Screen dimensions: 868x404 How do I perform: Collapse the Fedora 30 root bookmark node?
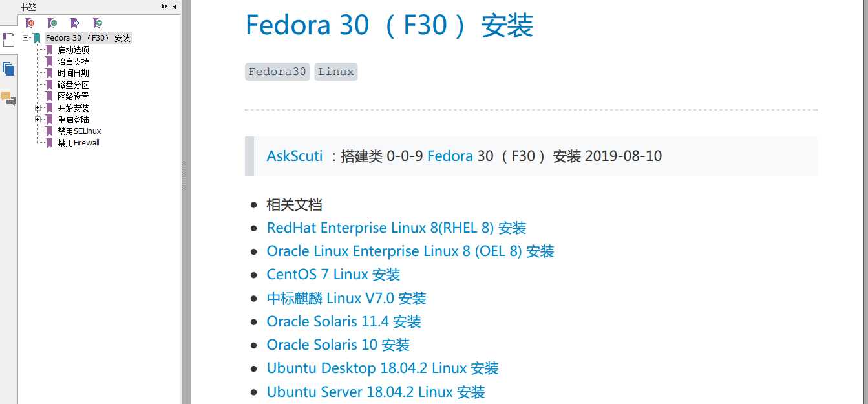tap(26, 38)
